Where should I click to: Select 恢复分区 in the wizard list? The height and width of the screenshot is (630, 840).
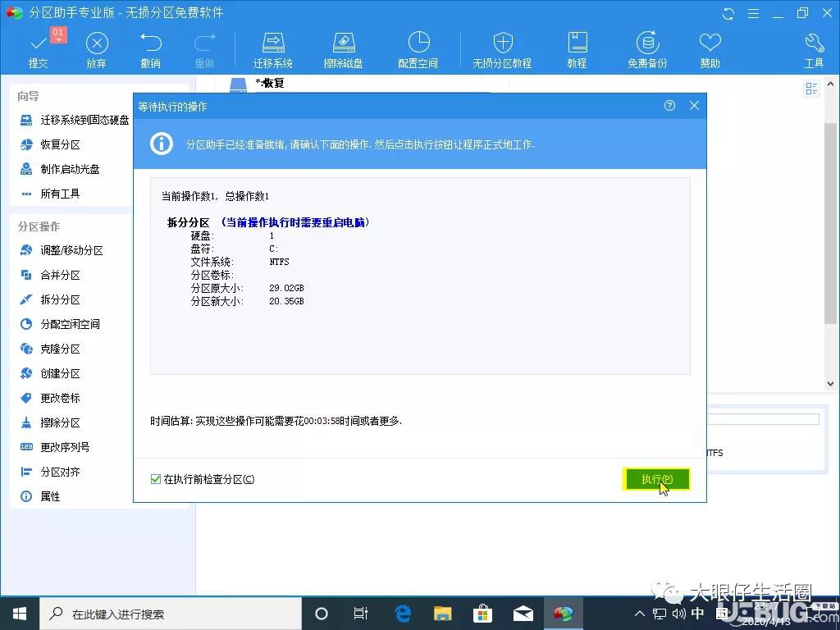[x=50, y=144]
